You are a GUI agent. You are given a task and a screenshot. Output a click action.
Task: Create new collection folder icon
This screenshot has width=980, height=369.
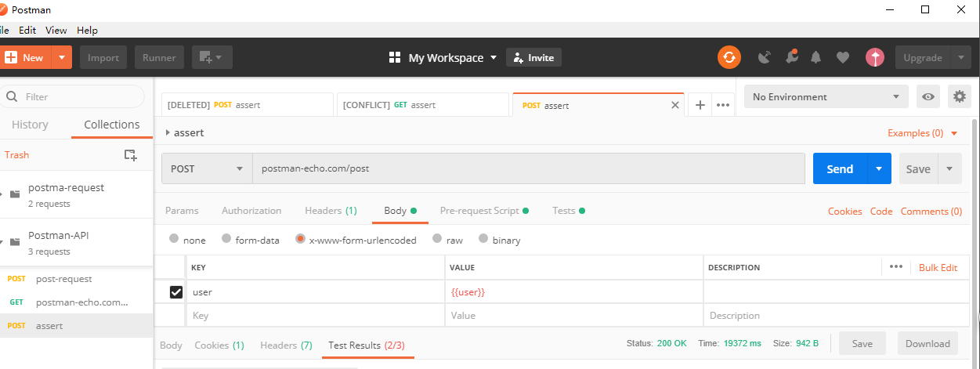(x=131, y=155)
